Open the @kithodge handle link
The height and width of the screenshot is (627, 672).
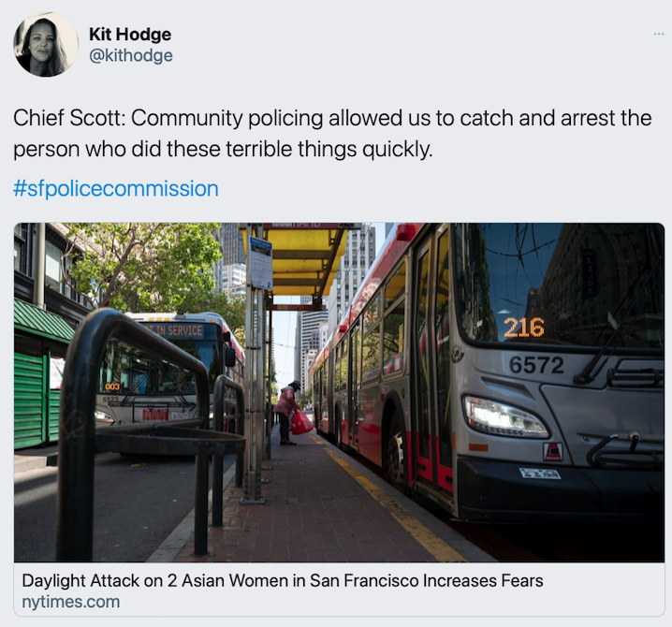click(131, 55)
